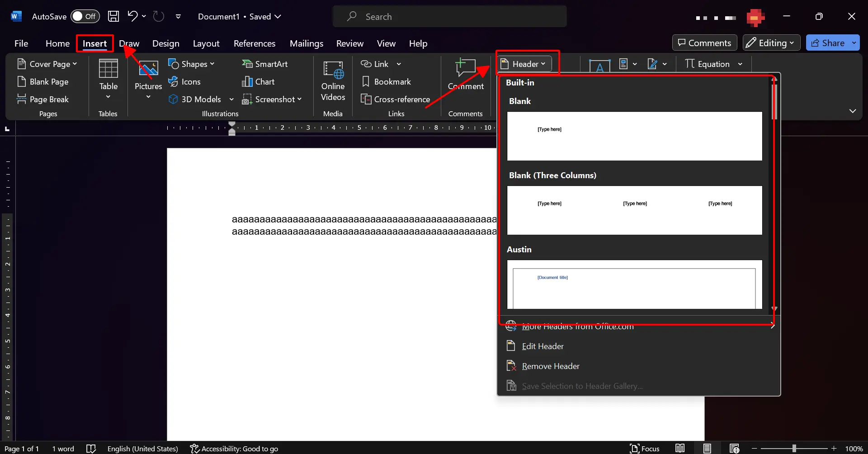The height and width of the screenshot is (454, 868).
Task: Insert a Page Break
Action: pos(43,99)
